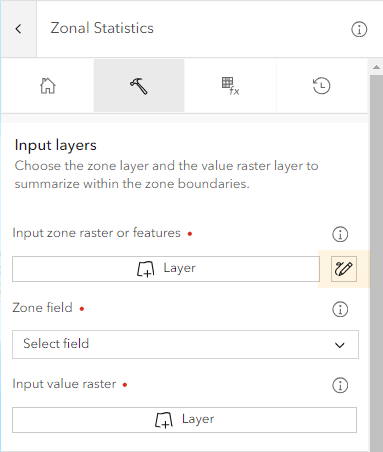The image size is (383, 452).
Task: Click the Input zone raster or features label
Action: (x=96, y=233)
